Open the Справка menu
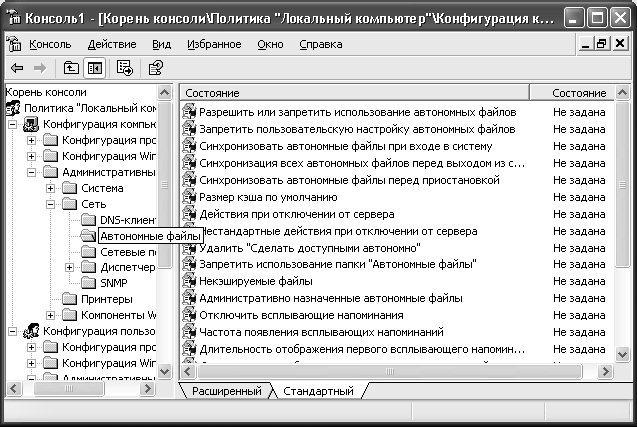 pos(321,44)
